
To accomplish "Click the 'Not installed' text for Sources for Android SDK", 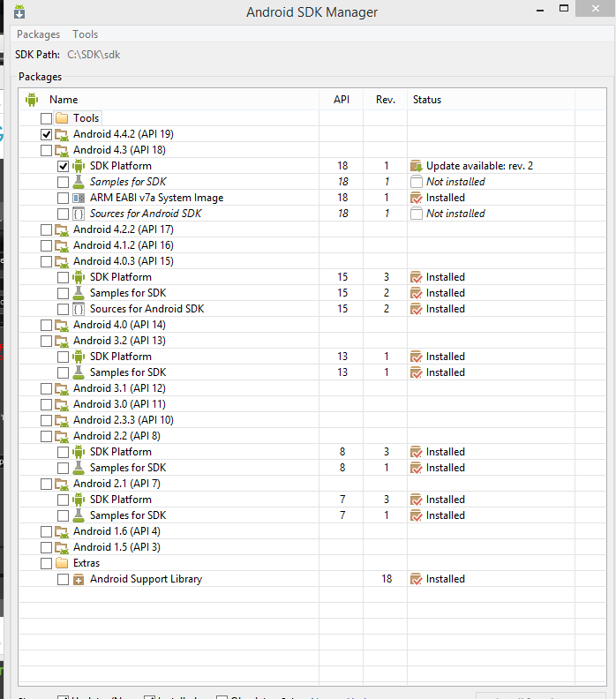I will (x=455, y=214).
